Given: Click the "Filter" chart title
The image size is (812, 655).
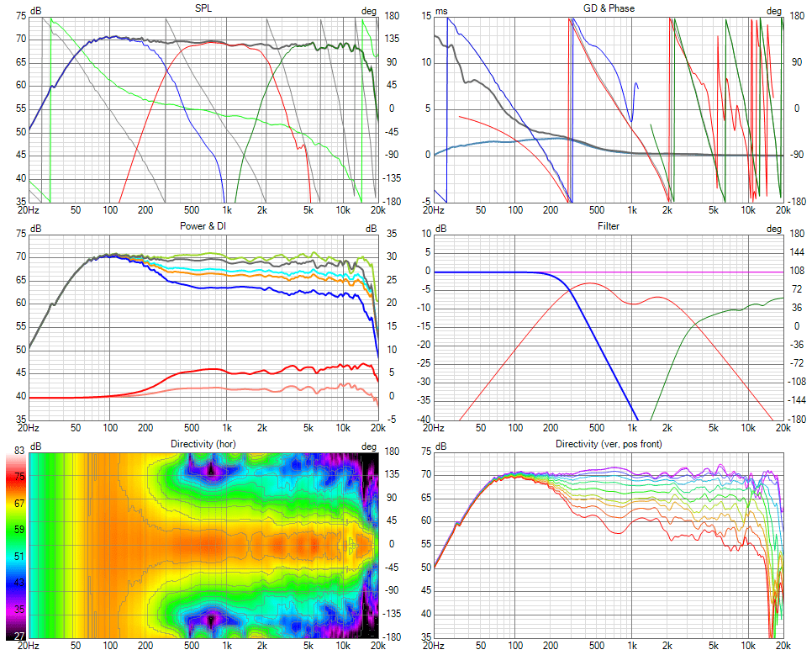Looking at the screenshot, I should [x=609, y=226].
